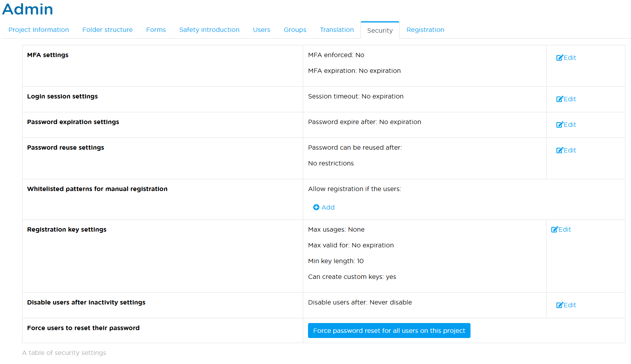Open Edit for Password expiration settings
Screen dimensions: 631x364
(566, 125)
